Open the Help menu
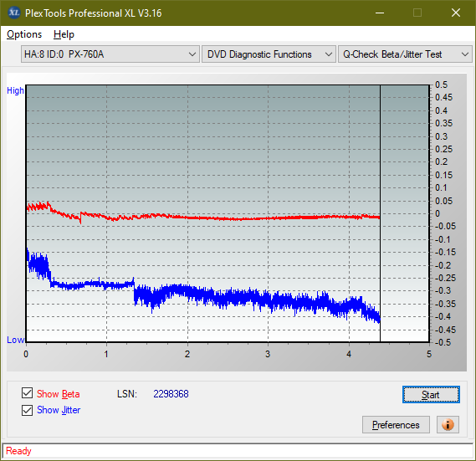 64,34
